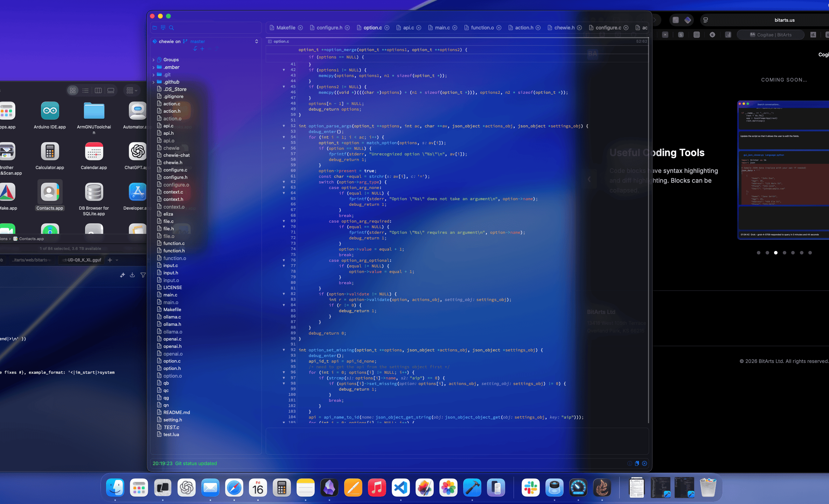829x504 pixels.
Task: Open ChatGPT.app on the desktop
Action: tap(137, 150)
